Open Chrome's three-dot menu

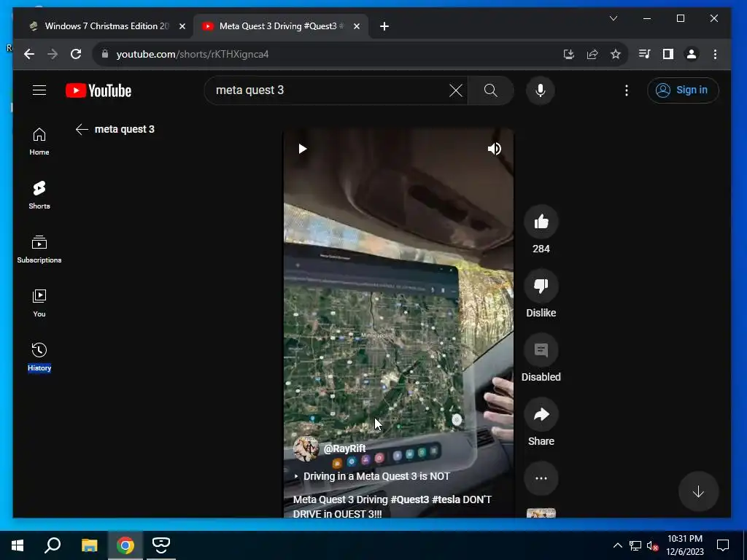tap(715, 54)
